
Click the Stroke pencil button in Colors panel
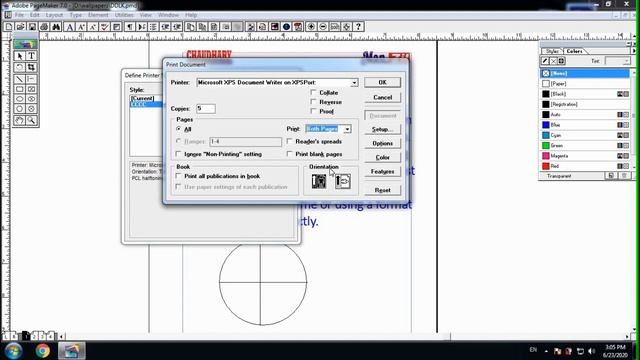[x=545, y=61]
